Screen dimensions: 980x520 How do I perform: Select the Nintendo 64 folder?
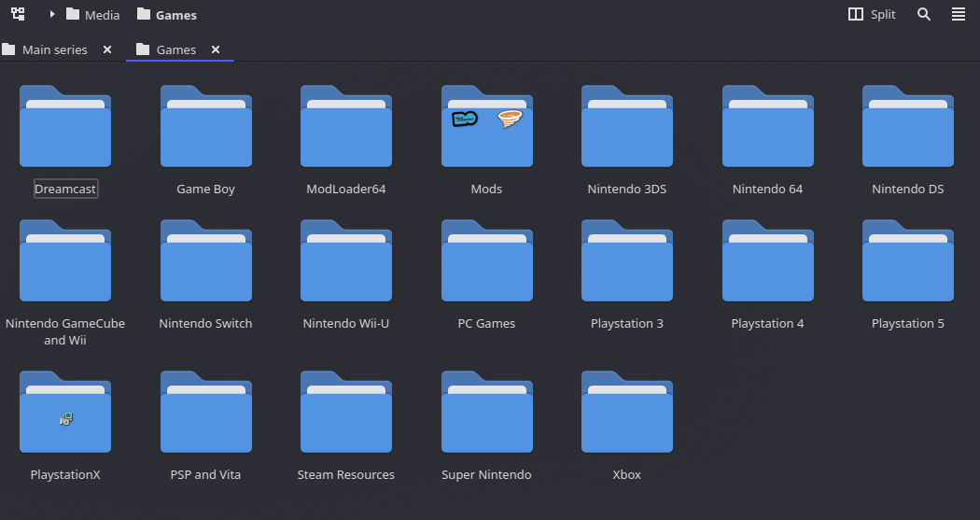pyautogui.click(x=767, y=127)
